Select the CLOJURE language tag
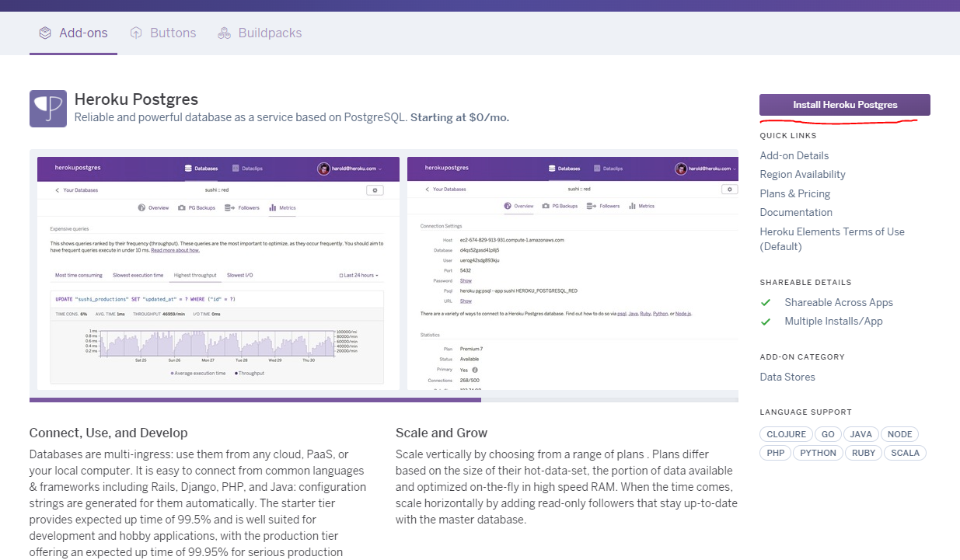 pos(786,434)
